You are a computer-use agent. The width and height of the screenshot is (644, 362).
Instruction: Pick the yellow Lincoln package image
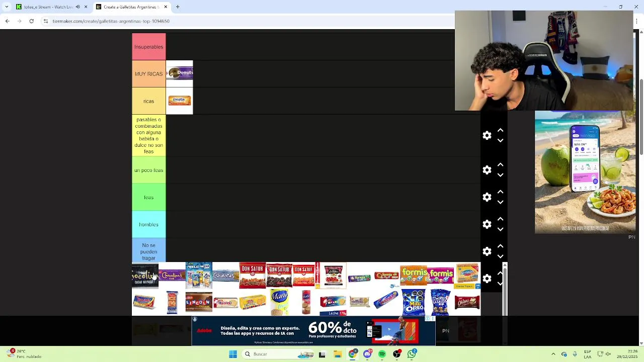253,302
